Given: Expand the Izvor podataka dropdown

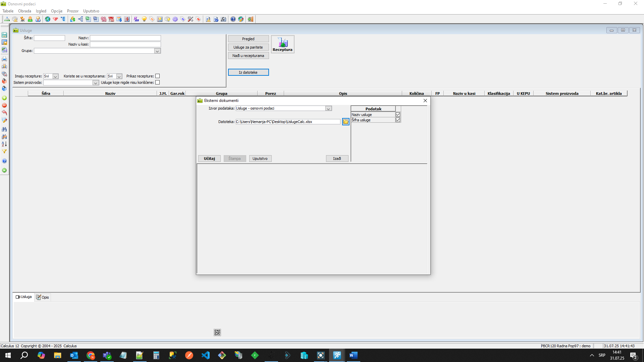Looking at the screenshot, I should [x=328, y=109].
